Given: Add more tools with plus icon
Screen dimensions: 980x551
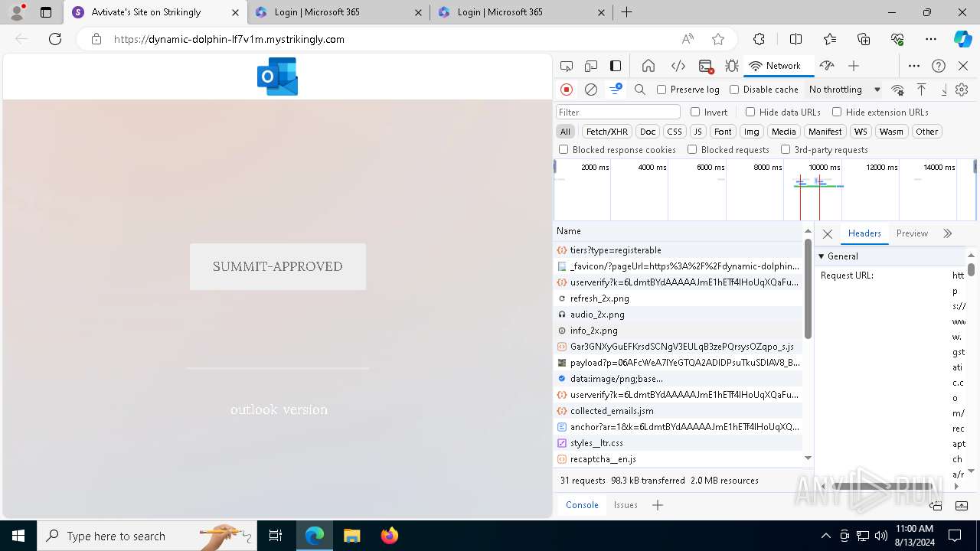Looking at the screenshot, I should tap(854, 66).
